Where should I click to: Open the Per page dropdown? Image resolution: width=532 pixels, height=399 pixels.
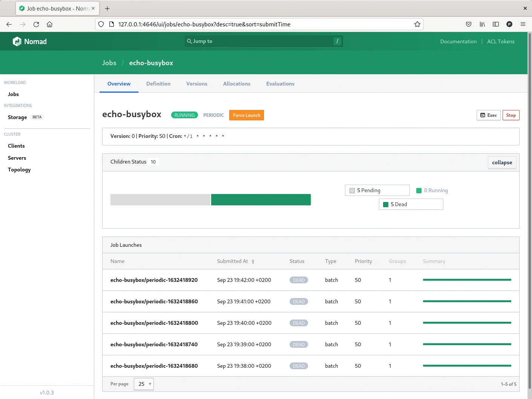144,384
